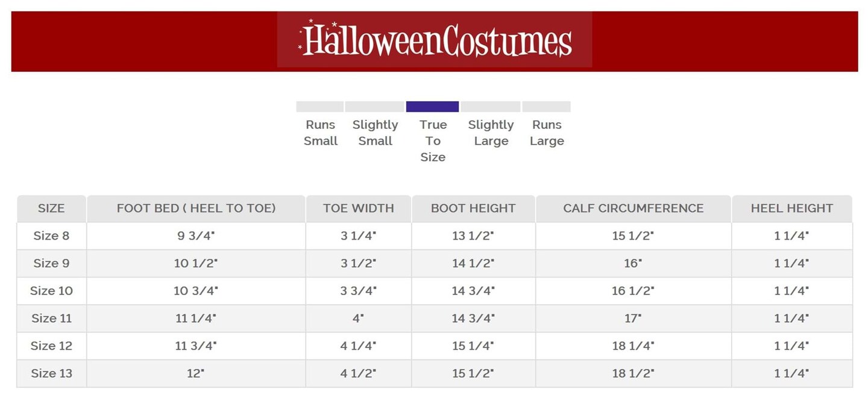The image size is (868, 404).
Task: Click the Slightly Large fit segment
Action: pos(490,107)
